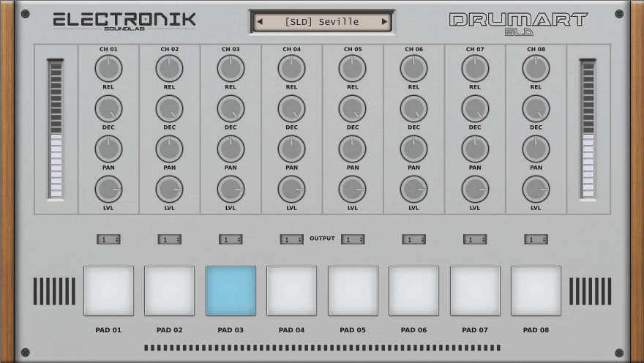The width and height of the screenshot is (644, 363).
Task: Click the CH 01 PAN knob
Action: (108, 149)
